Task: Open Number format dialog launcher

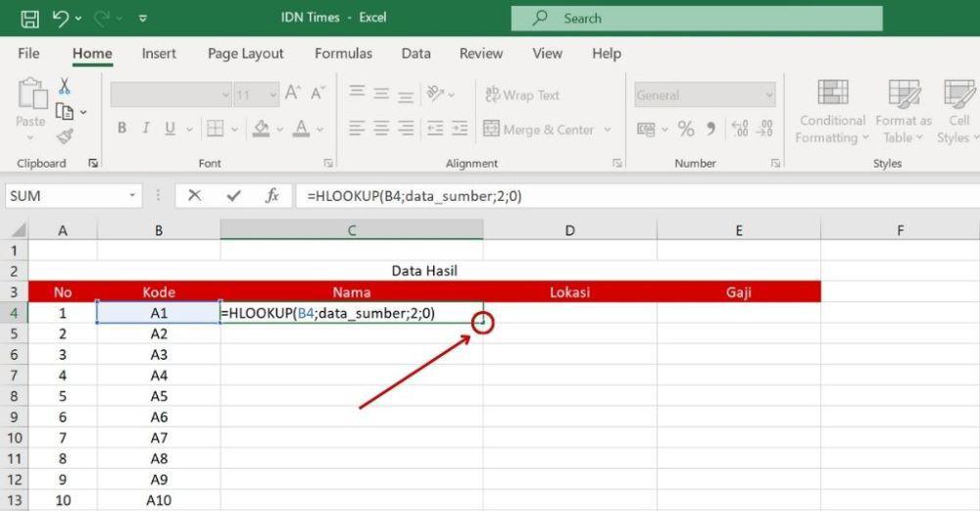Action: (x=775, y=163)
